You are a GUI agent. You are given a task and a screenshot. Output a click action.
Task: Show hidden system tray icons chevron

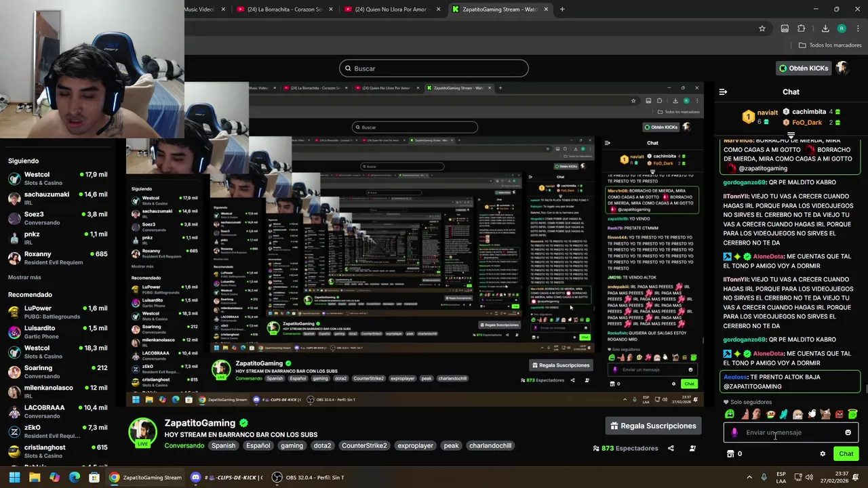(749, 477)
